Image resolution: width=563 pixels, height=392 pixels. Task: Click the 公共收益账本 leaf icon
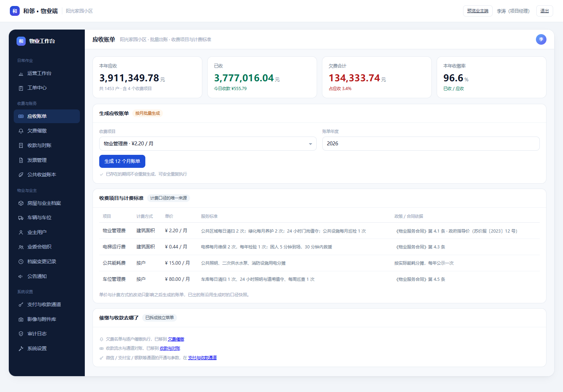coord(21,175)
